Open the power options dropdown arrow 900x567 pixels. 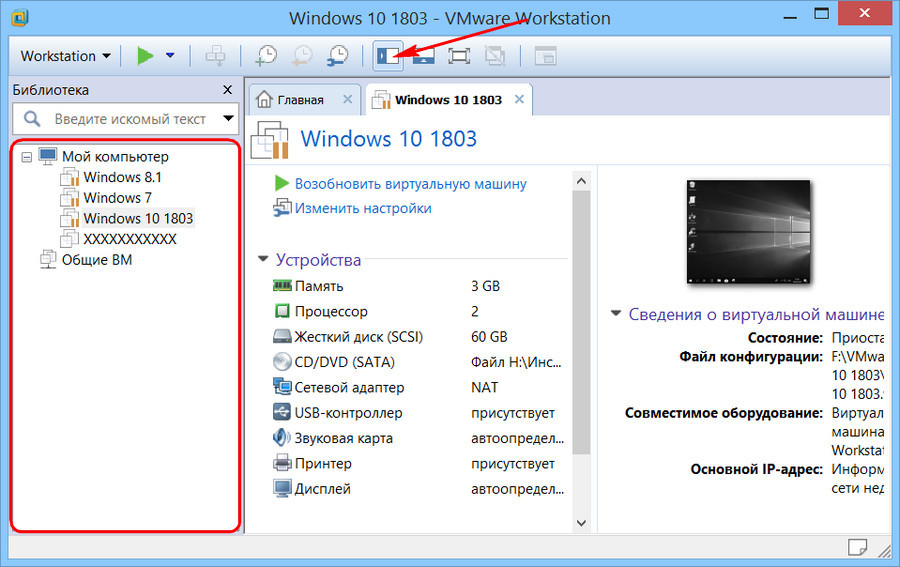point(170,55)
